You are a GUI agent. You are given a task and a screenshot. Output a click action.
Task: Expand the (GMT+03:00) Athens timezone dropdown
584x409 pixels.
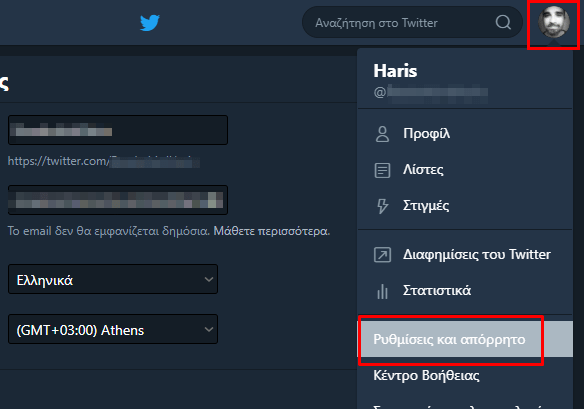(113, 329)
